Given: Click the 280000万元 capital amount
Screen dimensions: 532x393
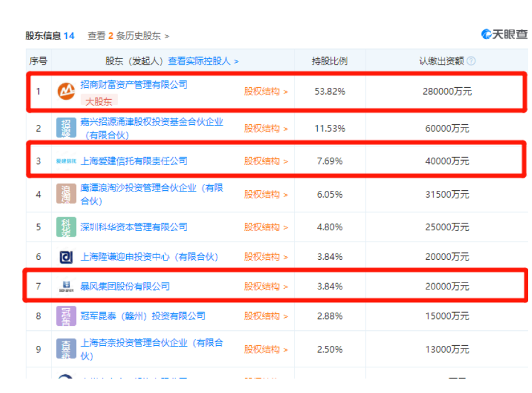Looking at the screenshot, I should click(x=447, y=92).
